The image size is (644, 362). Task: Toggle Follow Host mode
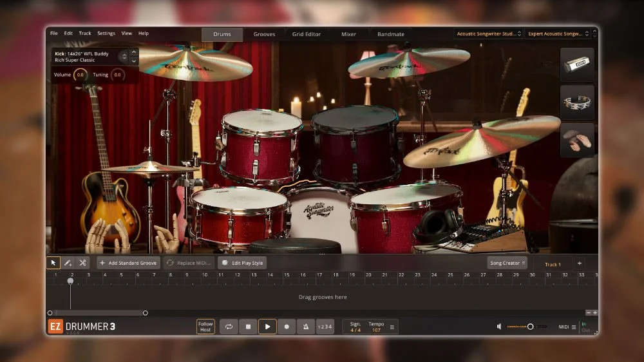click(x=205, y=327)
